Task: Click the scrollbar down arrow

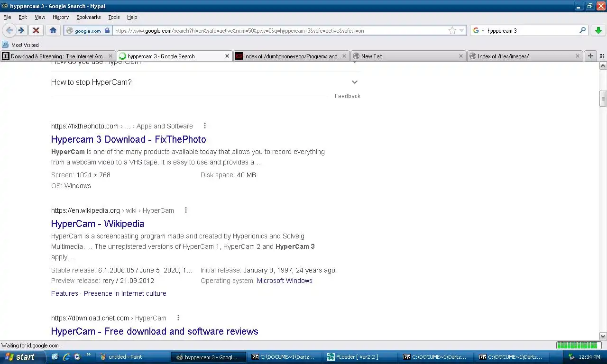Action: (x=603, y=336)
